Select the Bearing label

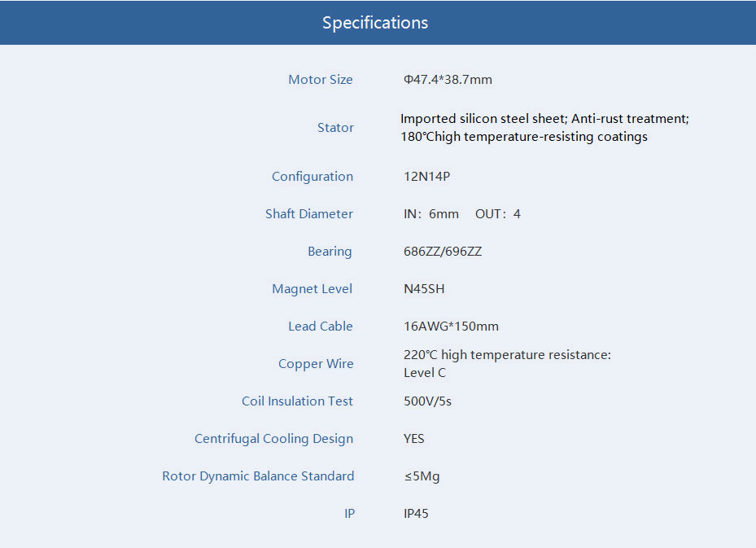(x=330, y=252)
